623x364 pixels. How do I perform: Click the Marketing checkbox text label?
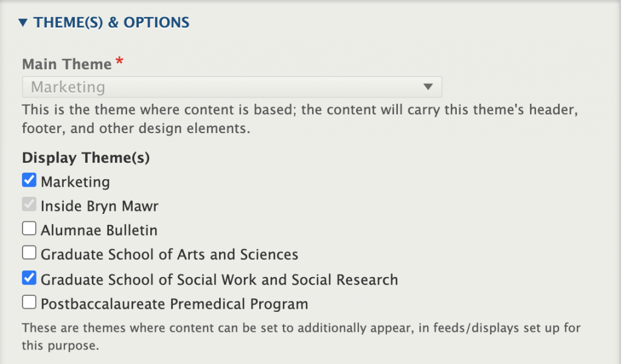[75, 182]
